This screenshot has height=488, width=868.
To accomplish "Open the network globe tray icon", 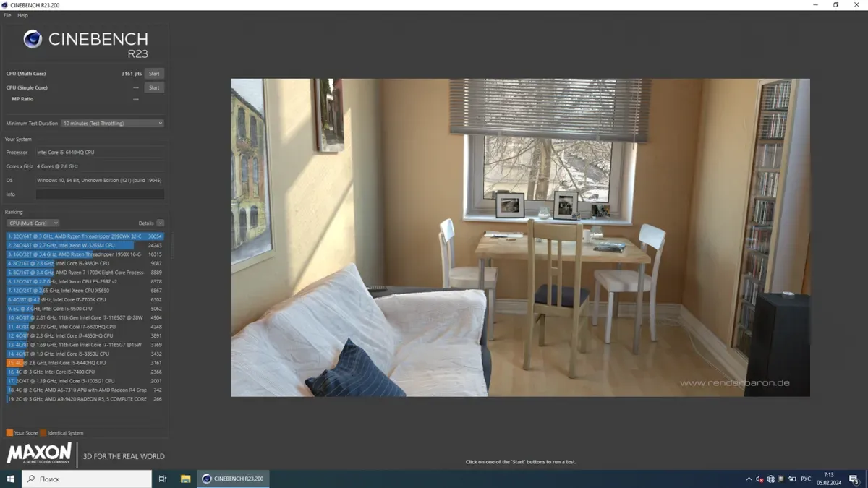I will pyautogui.click(x=770, y=479).
